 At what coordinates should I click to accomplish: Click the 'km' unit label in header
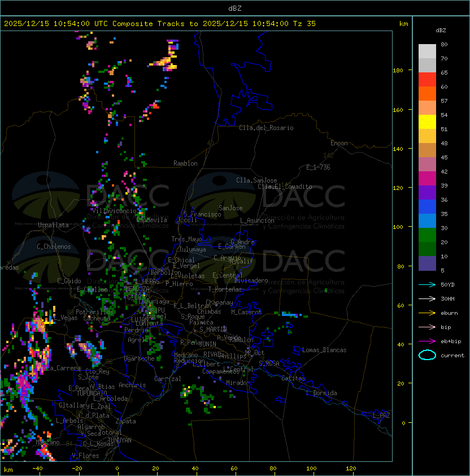pyautogui.click(x=403, y=24)
